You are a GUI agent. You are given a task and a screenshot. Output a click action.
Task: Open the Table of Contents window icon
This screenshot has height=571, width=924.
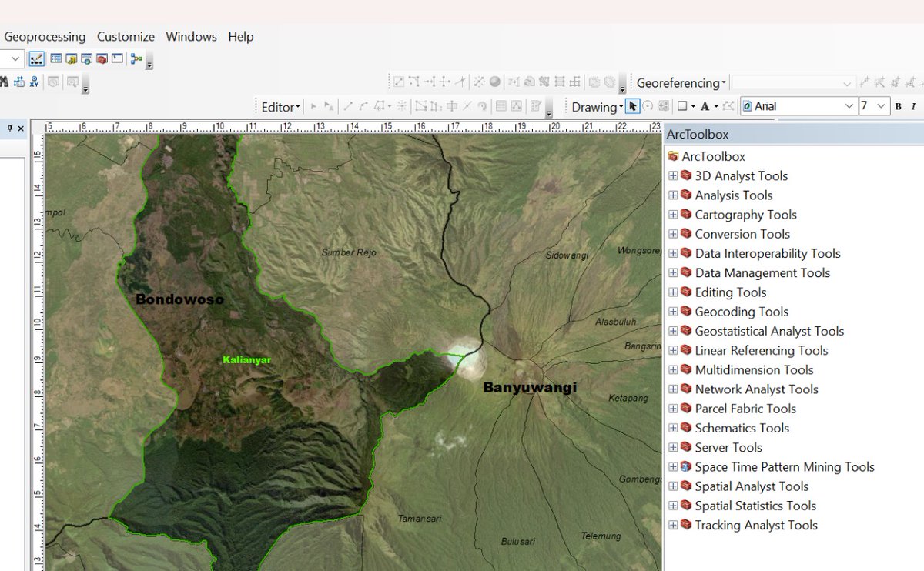click(56, 58)
